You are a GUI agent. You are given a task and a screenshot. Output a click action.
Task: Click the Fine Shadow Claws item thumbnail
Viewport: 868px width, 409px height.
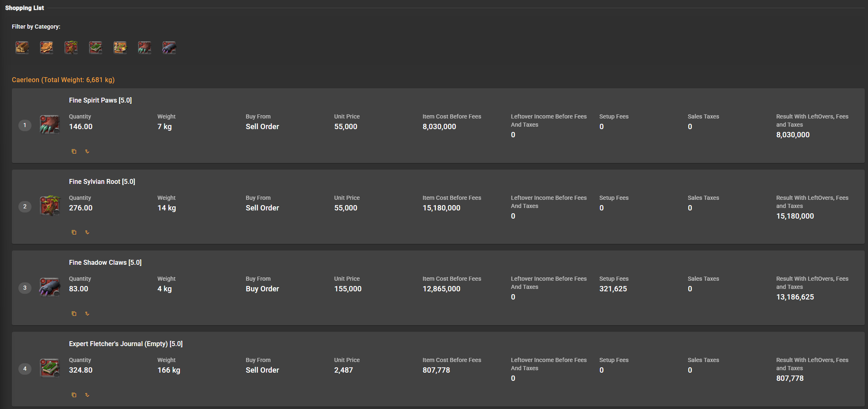click(50, 287)
